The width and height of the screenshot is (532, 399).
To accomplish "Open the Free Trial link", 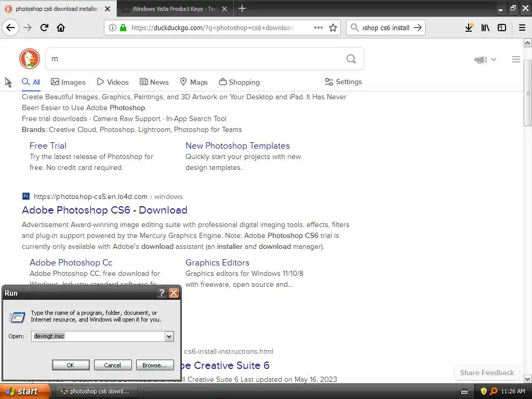I will [48, 145].
